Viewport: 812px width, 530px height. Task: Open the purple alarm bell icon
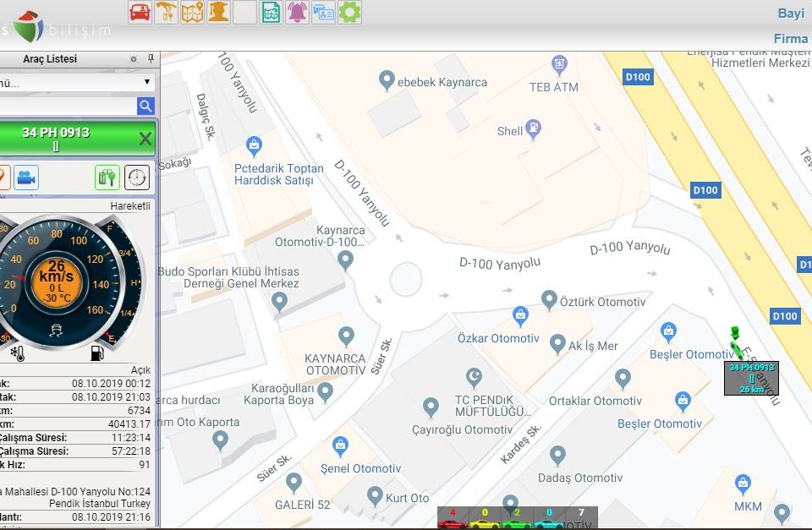[x=297, y=11]
